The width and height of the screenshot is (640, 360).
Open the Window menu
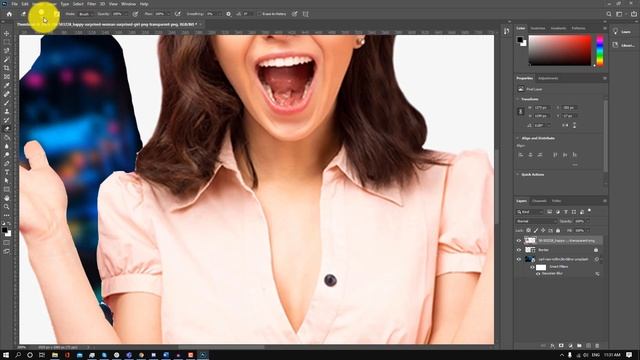[x=128, y=4]
